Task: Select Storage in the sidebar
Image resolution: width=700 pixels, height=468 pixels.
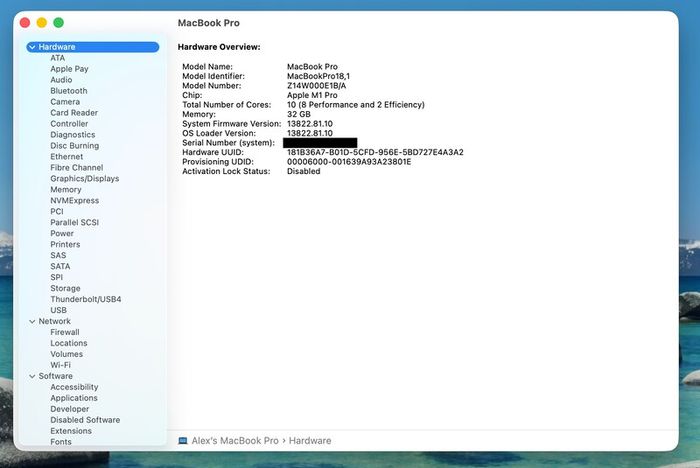Action: [x=65, y=288]
